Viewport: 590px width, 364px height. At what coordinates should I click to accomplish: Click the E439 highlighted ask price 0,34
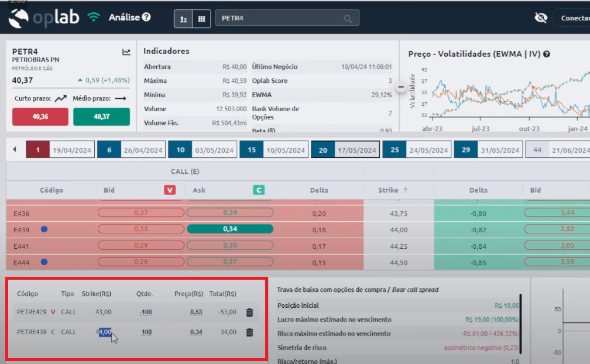(230, 229)
